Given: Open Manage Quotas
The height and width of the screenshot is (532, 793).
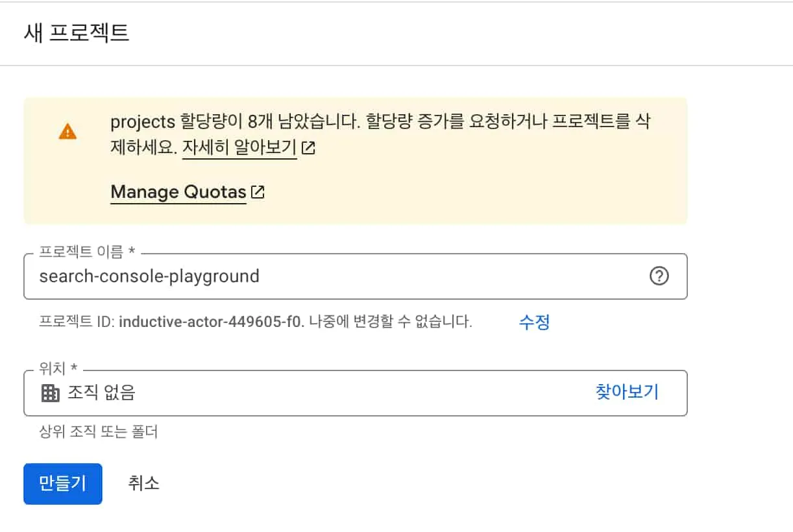Looking at the screenshot, I should coord(178,191).
